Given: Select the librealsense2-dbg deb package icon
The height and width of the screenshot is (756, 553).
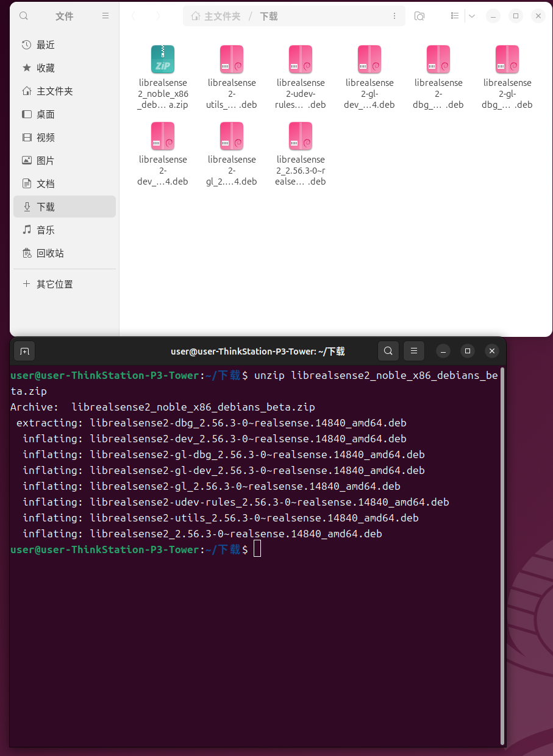Looking at the screenshot, I should (x=438, y=59).
